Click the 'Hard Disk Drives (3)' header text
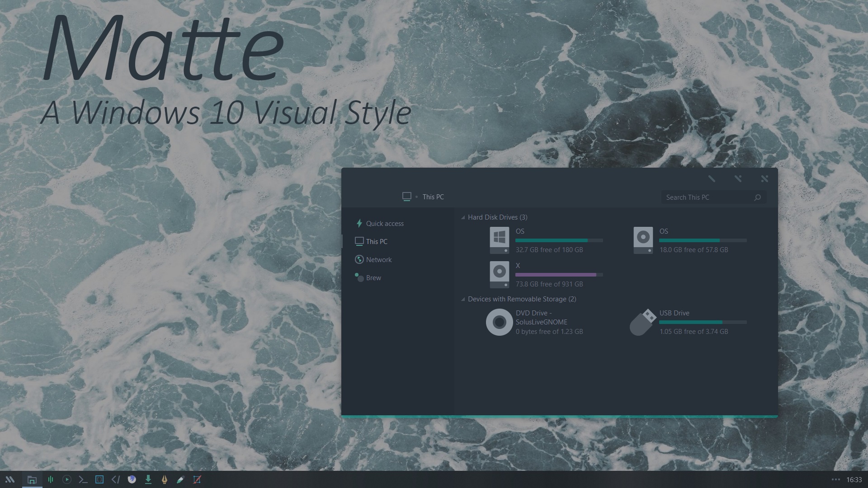Image resolution: width=868 pixels, height=488 pixels. click(497, 217)
